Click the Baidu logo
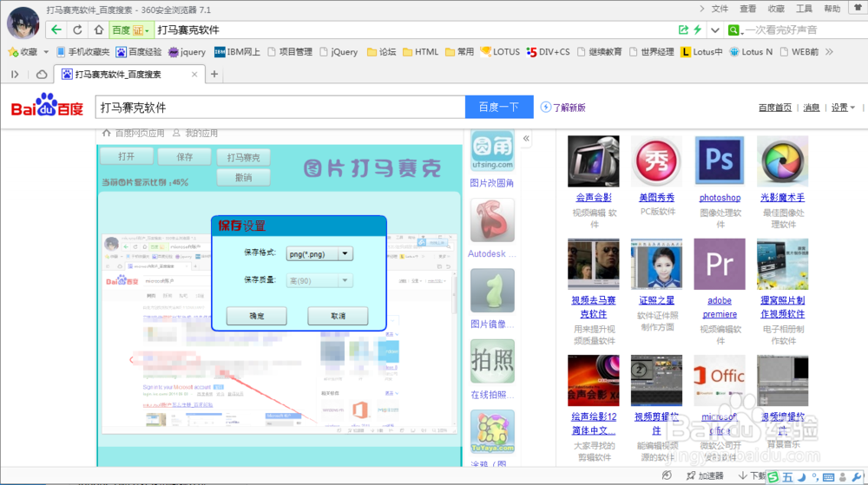The width and height of the screenshot is (868, 485). [47, 106]
